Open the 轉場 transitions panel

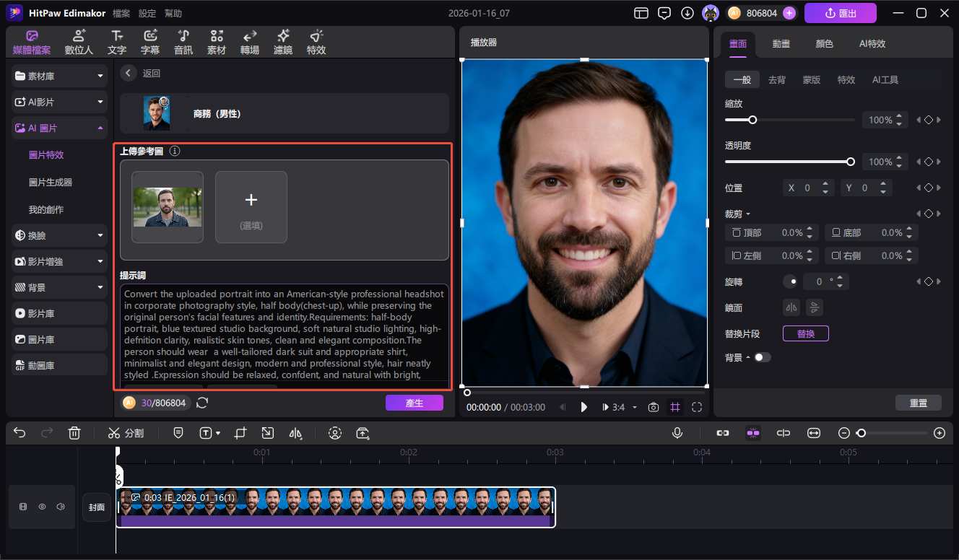click(250, 43)
